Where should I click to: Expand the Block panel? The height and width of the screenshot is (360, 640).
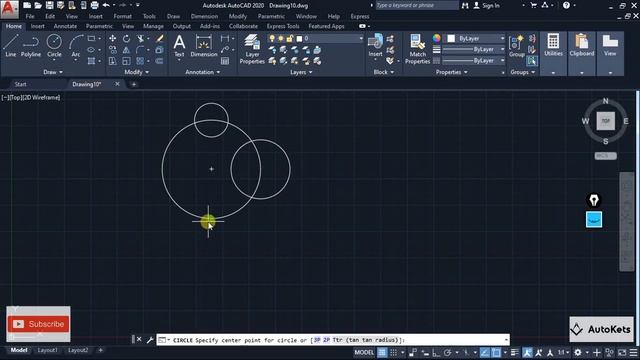click(384, 72)
